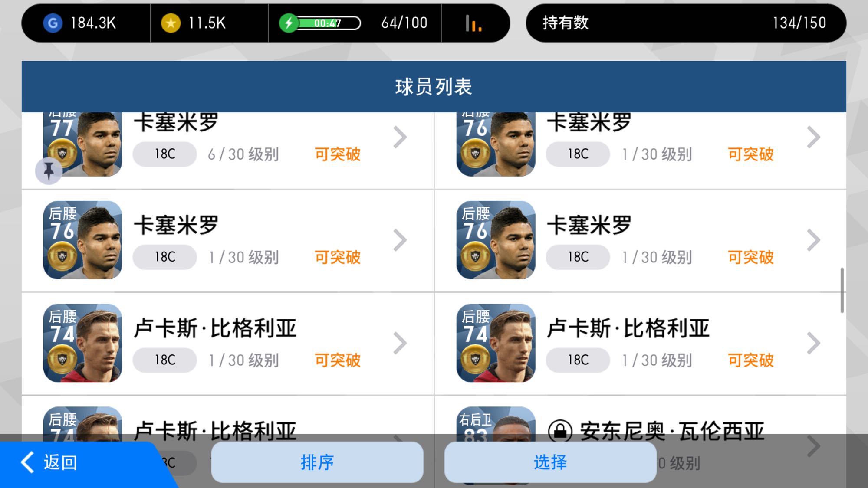
Task: Click the list scrollbar on the right edge
Action: [842, 290]
